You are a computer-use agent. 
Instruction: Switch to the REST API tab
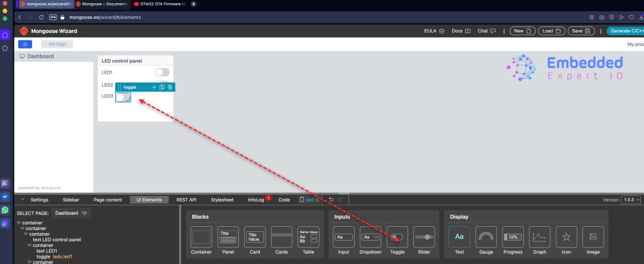click(186, 200)
